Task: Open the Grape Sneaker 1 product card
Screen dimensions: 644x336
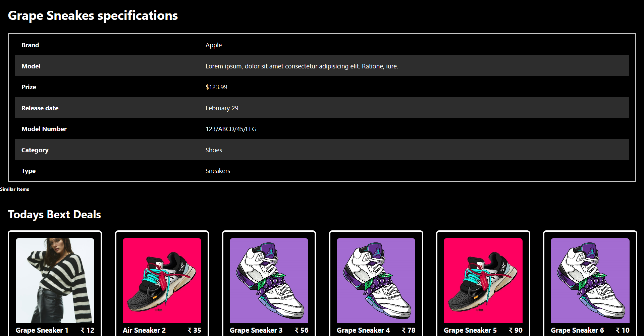Action: coord(55,281)
